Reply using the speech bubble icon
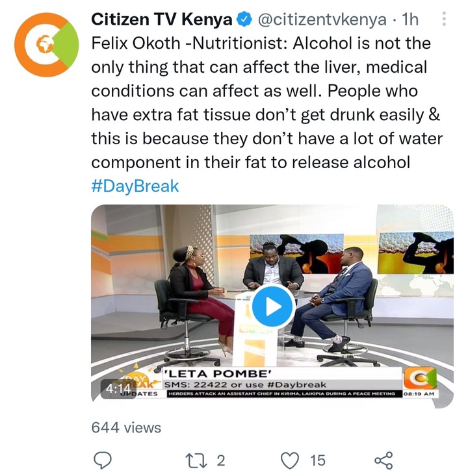 [x=103, y=460]
